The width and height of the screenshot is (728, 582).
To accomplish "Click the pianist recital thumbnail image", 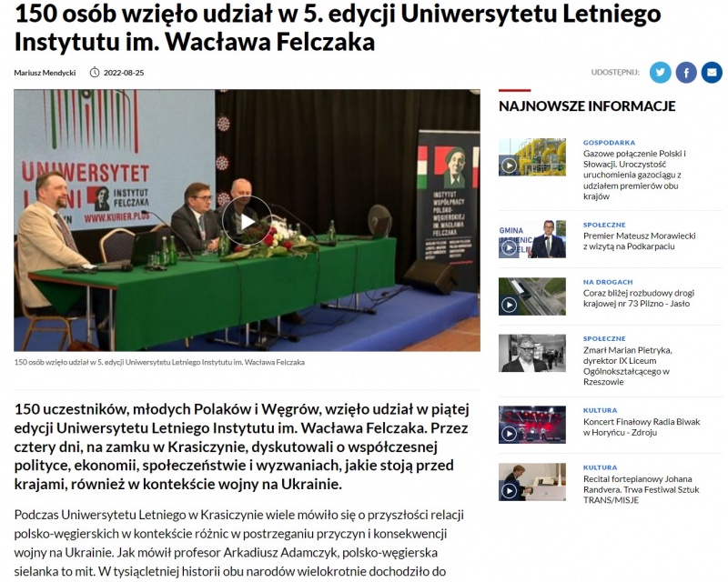I will (532, 482).
